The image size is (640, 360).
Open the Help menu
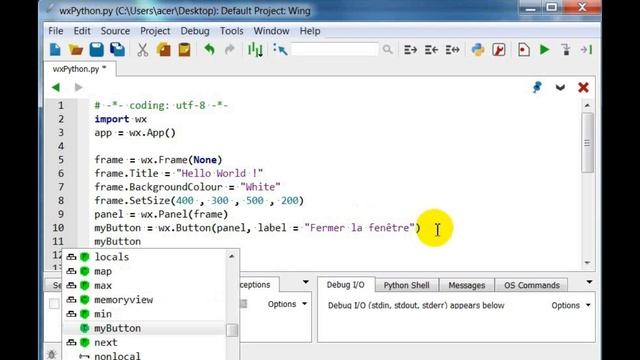[310, 31]
